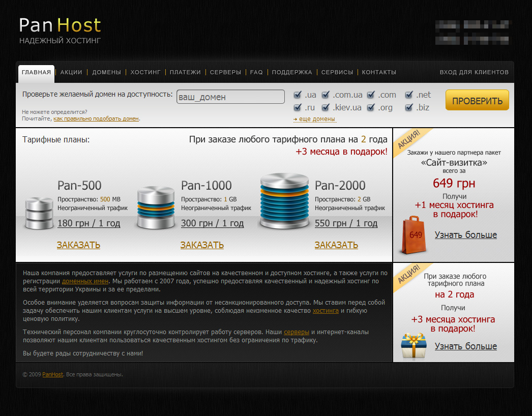532x416 pixels.
Task: Open 'как правильно подобрать домен' link
Action: click(x=96, y=119)
